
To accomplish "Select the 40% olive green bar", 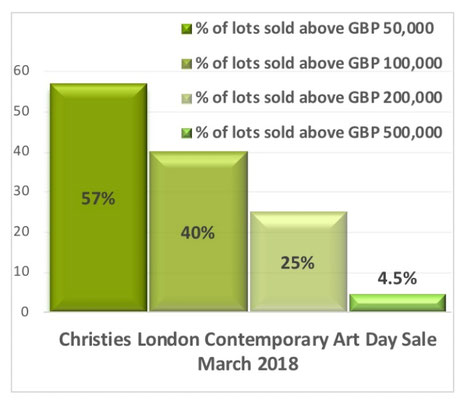I will pos(198,231).
